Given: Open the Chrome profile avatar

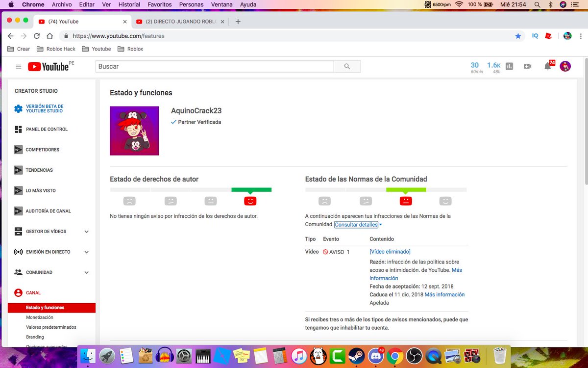Looking at the screenshot, I should pos(567,36).
